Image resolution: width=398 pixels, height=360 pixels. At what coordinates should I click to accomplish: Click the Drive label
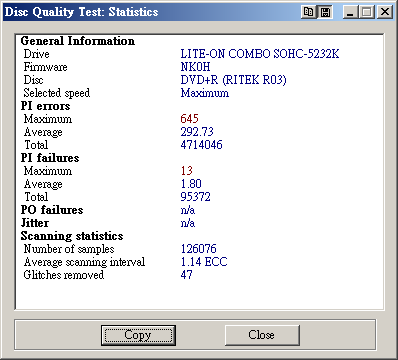click(x=36, y=54)
